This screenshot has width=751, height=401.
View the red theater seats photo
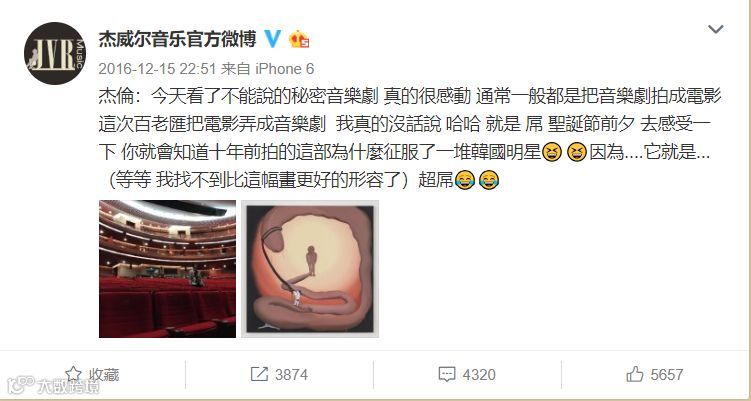click(167, 269)
